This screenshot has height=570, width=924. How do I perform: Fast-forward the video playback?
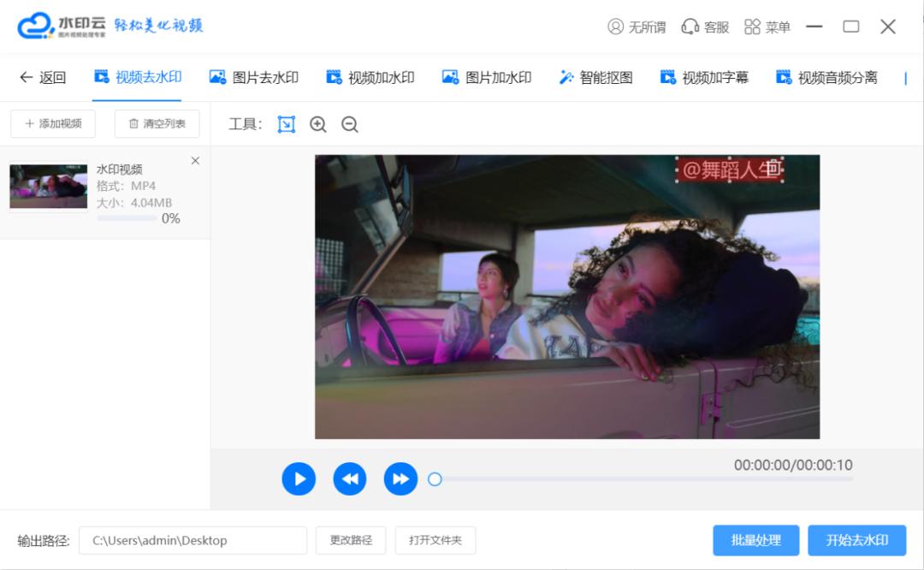point(400,478)
